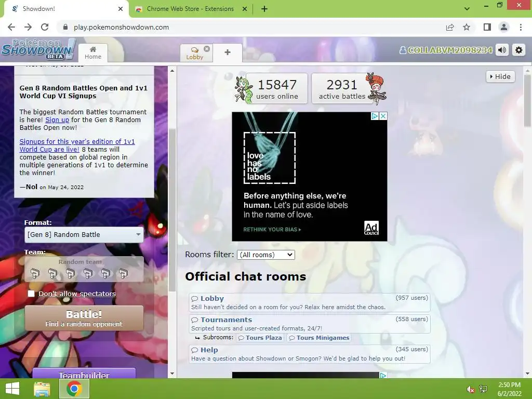The width and height of the screenshot is (532, 399).
Task: Join the Help chat room
Action: coord(310,354)
